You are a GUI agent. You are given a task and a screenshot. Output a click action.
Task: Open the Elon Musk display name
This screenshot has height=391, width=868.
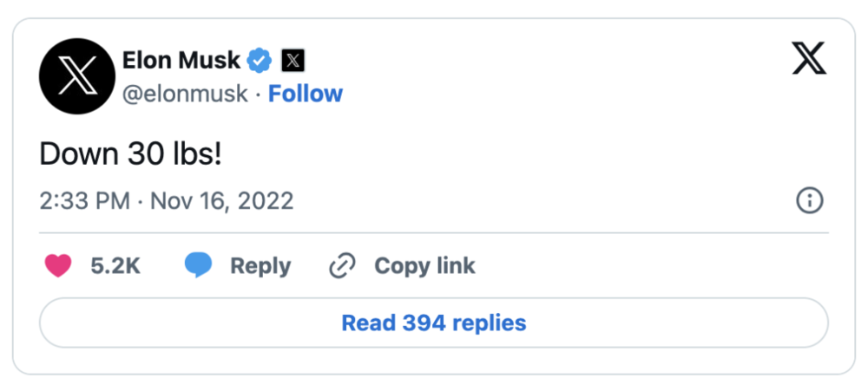pyautogui.click(x=181, y=61)
